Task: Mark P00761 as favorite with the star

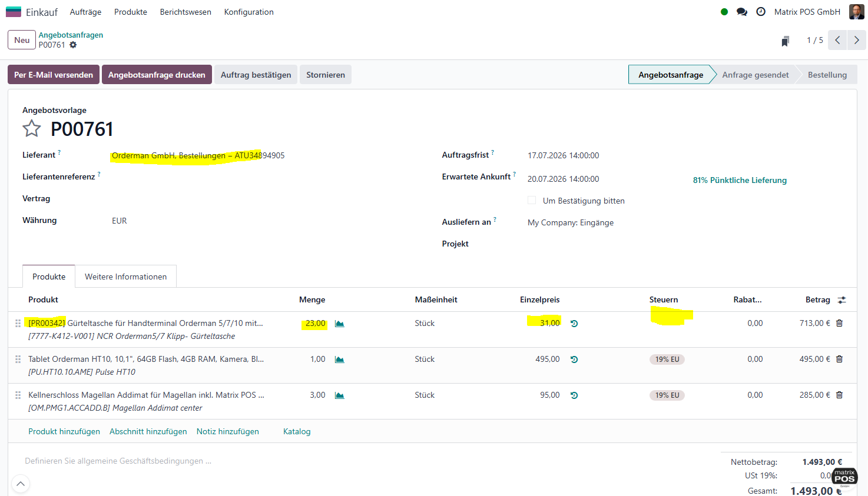Action: click(32, 128)
